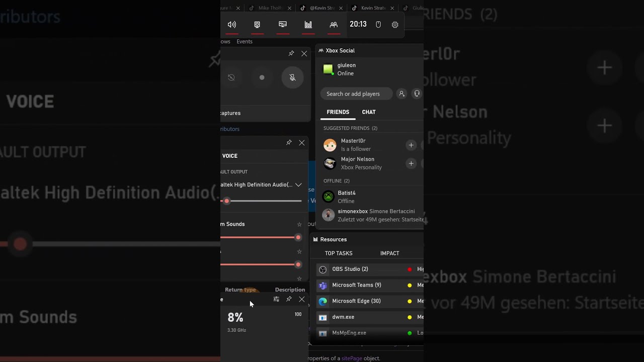Open the Xbox Social widget icon in Game Bar
This screenshot has width=644, height=362.
[x=334, y=25]
